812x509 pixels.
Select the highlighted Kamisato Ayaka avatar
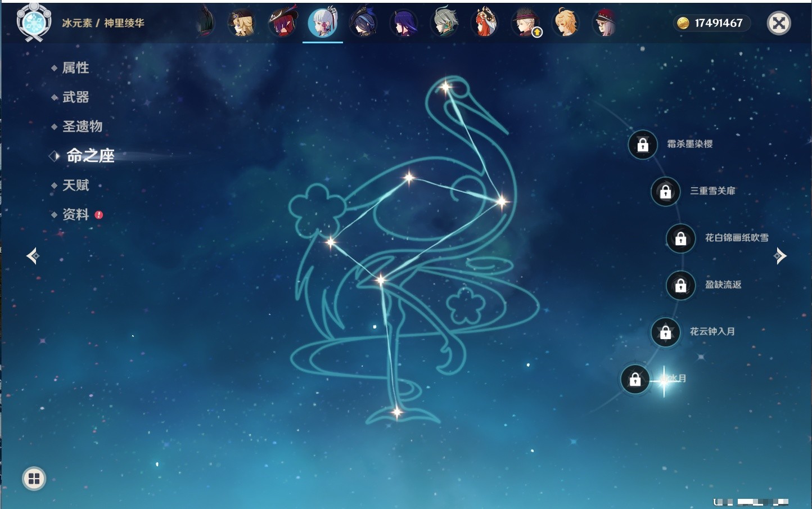[323, 23]
